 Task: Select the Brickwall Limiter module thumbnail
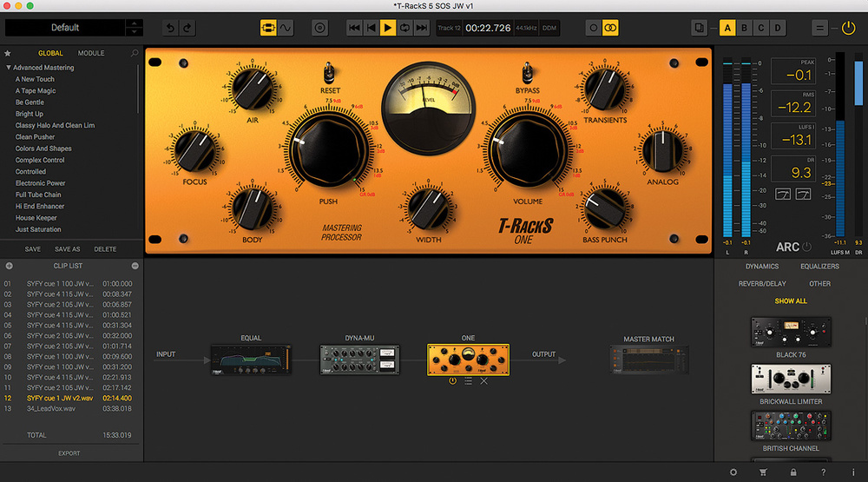790,380
